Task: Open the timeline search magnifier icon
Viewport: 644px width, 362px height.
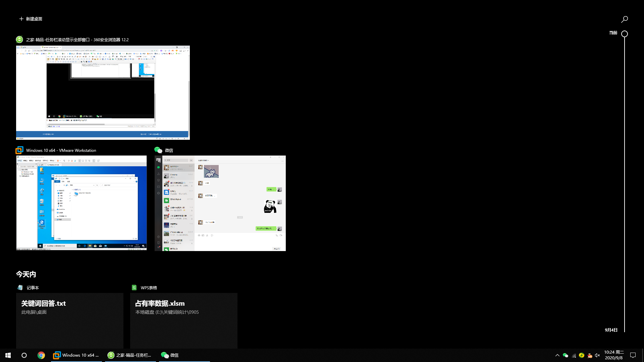Action: [x=624, y=19]
